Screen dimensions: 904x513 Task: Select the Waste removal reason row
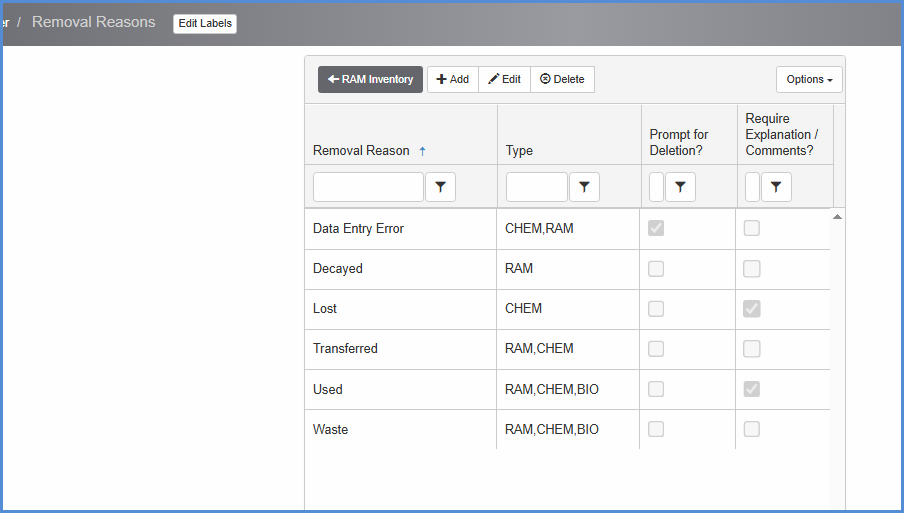click(x=400, y=429)
